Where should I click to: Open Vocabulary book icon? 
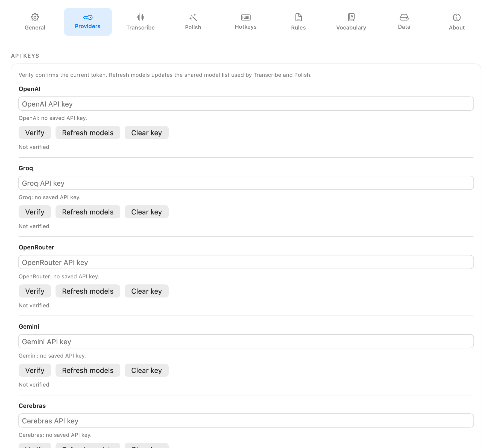pos(351,17)
